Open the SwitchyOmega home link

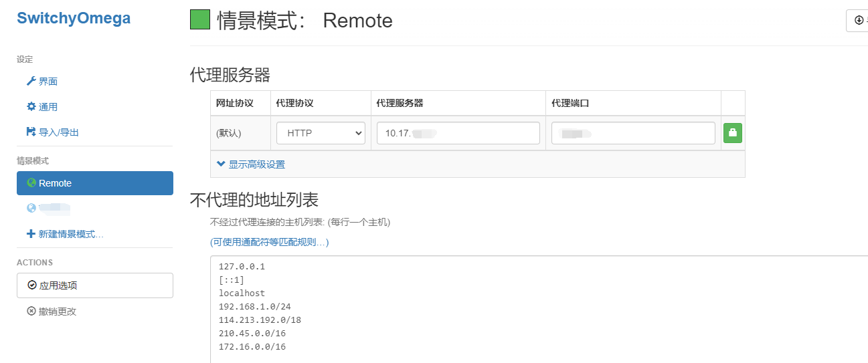pyautogui.click(x=74, y=18)
